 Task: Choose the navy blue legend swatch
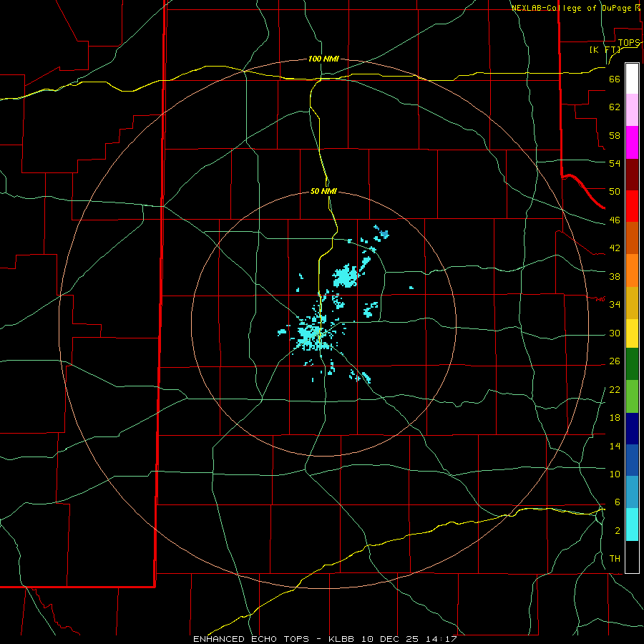click(632, 429)
